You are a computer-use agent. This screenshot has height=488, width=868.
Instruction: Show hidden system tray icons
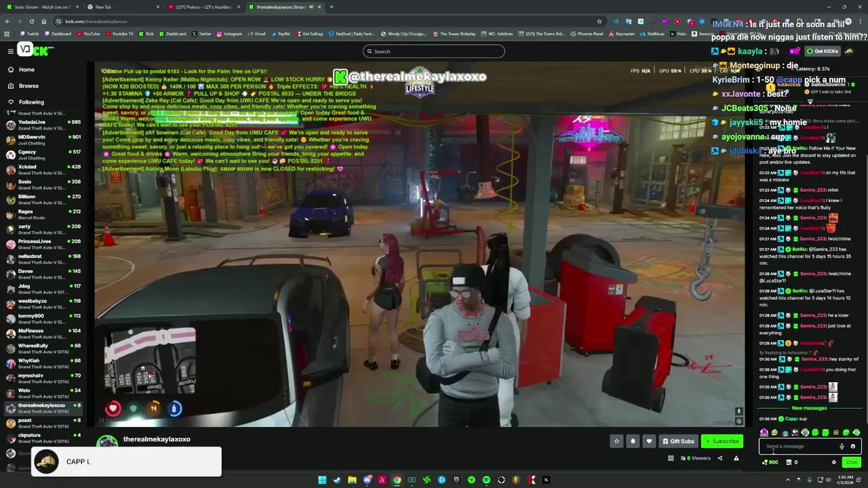pos(787,480)
